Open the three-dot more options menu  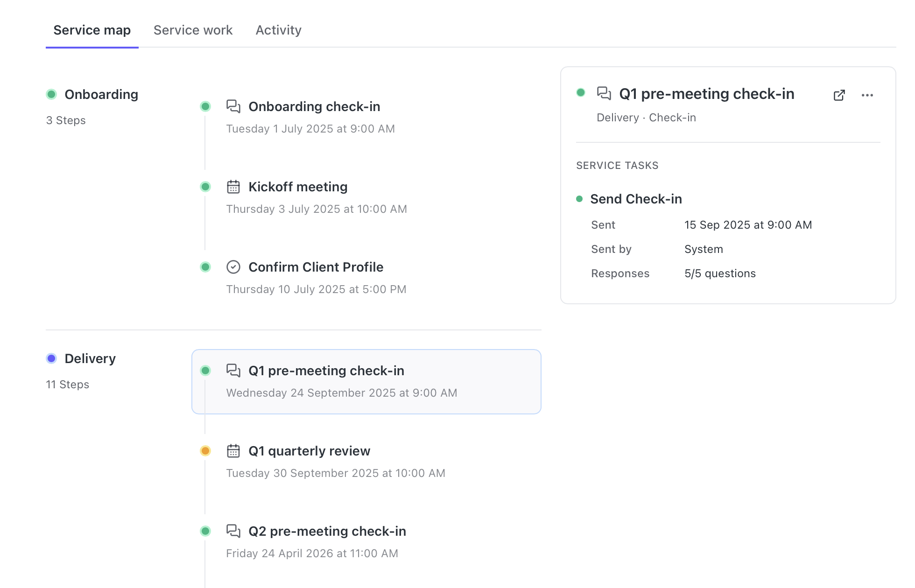(x=867, y=95)
